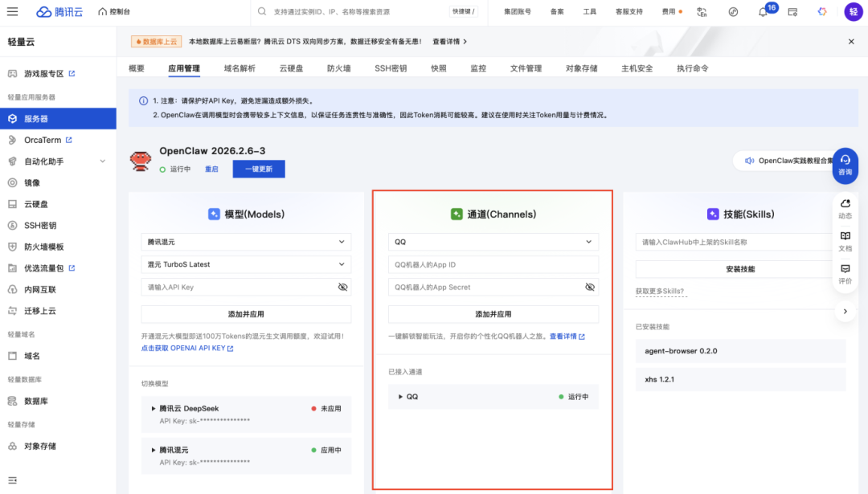
Task: Click 添加并应用 under Models
Action: pyautogui.click(x=246, y=314)
